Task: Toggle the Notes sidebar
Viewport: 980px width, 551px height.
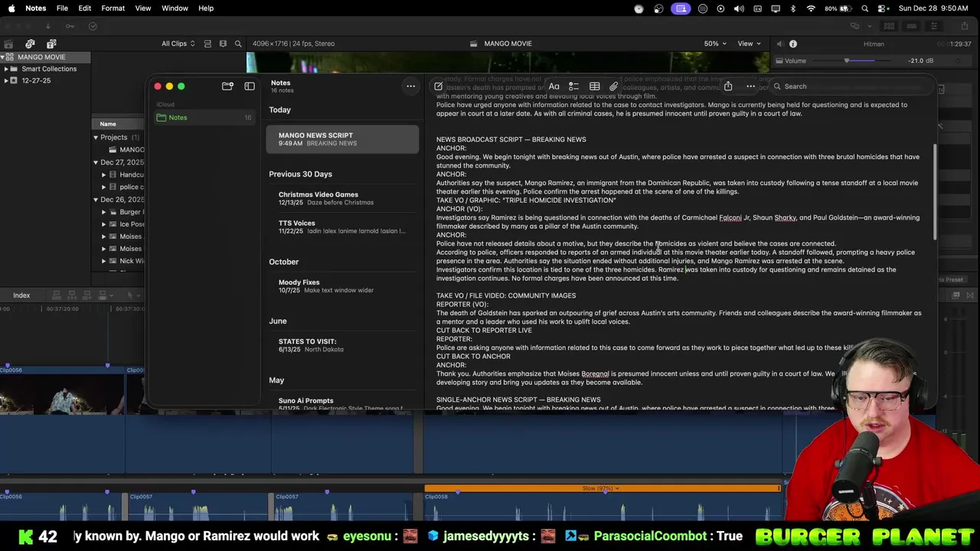Action: click(x=250, y=86)
